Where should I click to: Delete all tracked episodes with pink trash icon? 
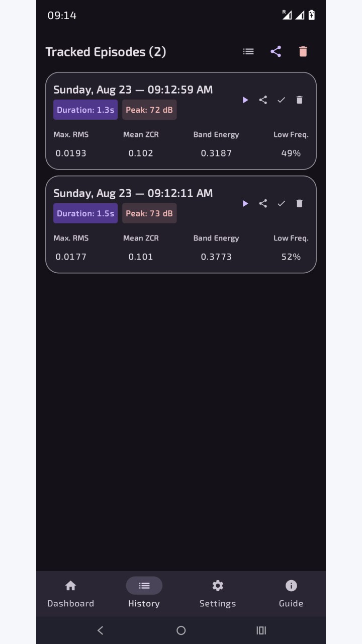click(303, 51)
